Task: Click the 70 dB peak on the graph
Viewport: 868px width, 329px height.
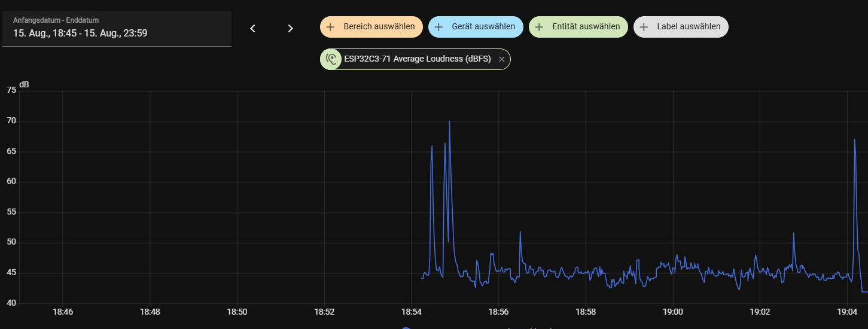Action: point(449,122)
